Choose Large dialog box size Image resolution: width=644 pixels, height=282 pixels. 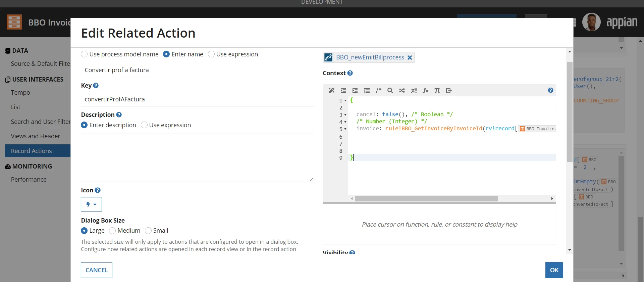tap(84, 231)
